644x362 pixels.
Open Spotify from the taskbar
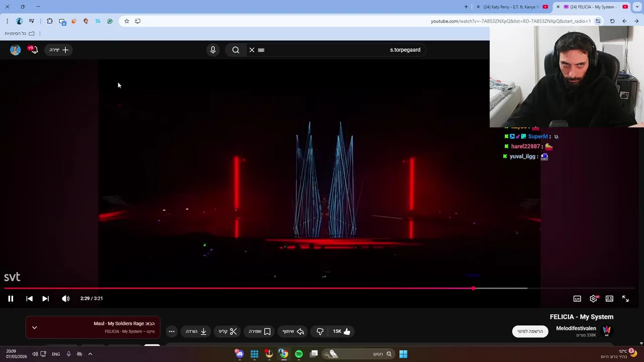(x=299, y=354)
